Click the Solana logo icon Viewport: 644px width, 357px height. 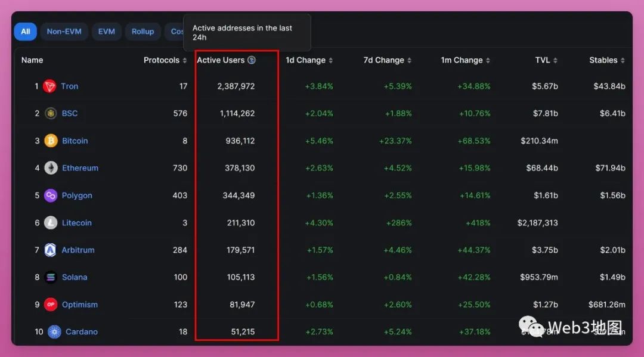tap(51, 277)
